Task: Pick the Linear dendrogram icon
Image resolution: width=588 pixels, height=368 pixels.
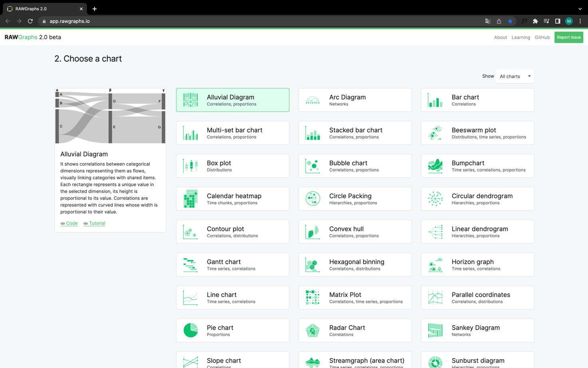Action: pos(435,232)
